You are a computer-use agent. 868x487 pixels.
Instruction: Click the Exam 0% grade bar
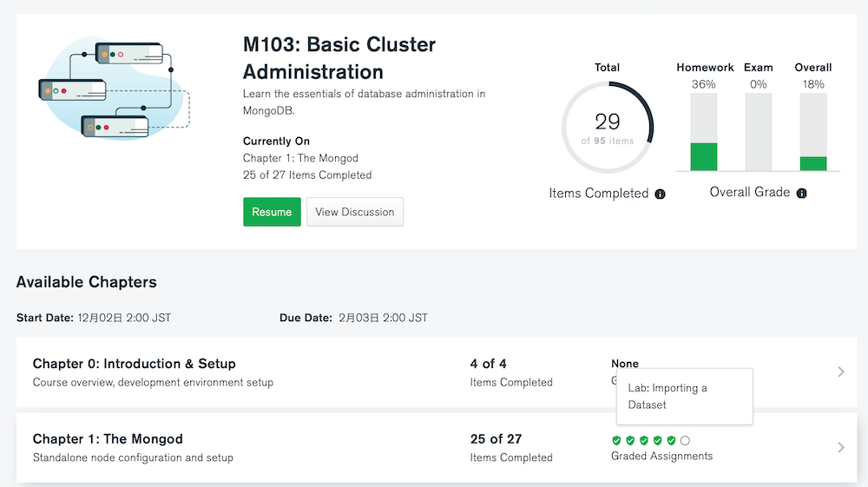coord(759,132)
